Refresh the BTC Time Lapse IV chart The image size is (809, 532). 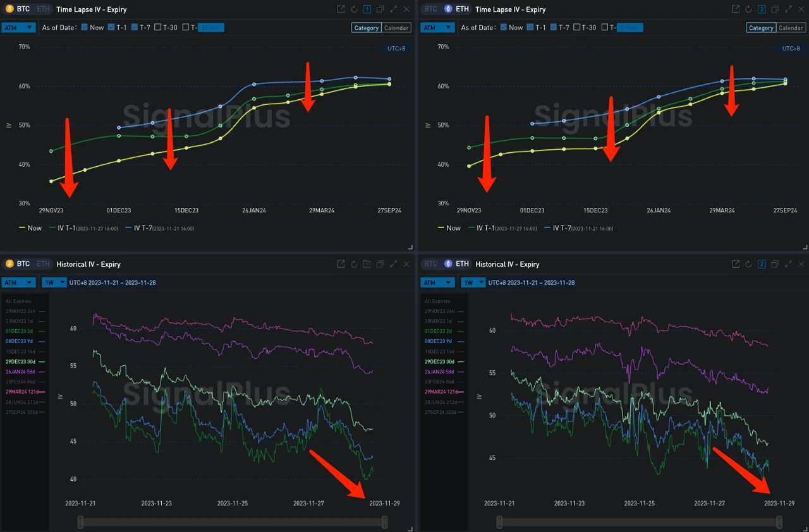tap(354, 9)
